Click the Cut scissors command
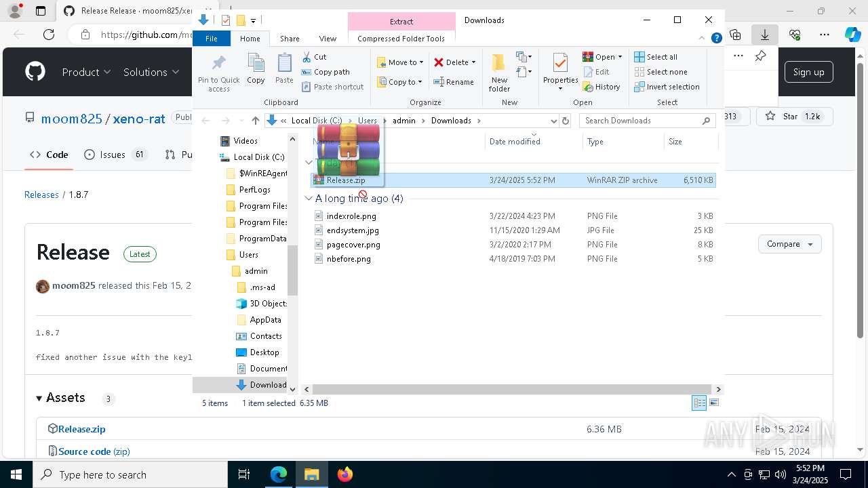This screenshot has width=868, height=488. 314,57
